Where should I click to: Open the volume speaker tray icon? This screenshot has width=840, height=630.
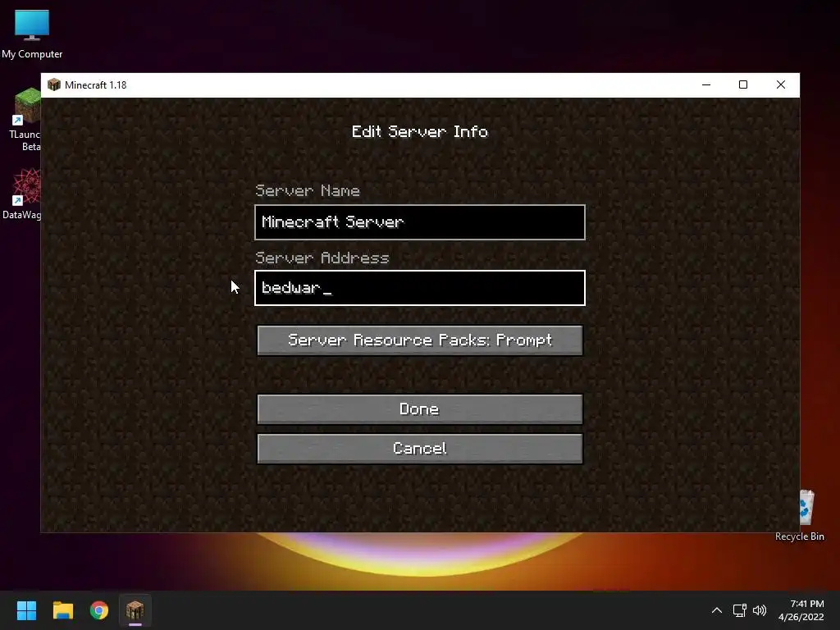tap(759, 610)
